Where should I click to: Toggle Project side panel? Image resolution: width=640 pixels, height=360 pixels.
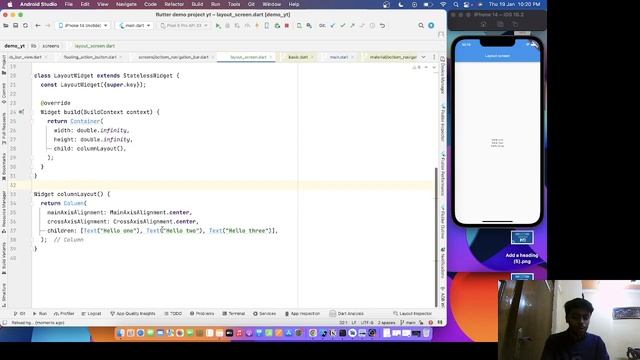[x=4, y=65]
